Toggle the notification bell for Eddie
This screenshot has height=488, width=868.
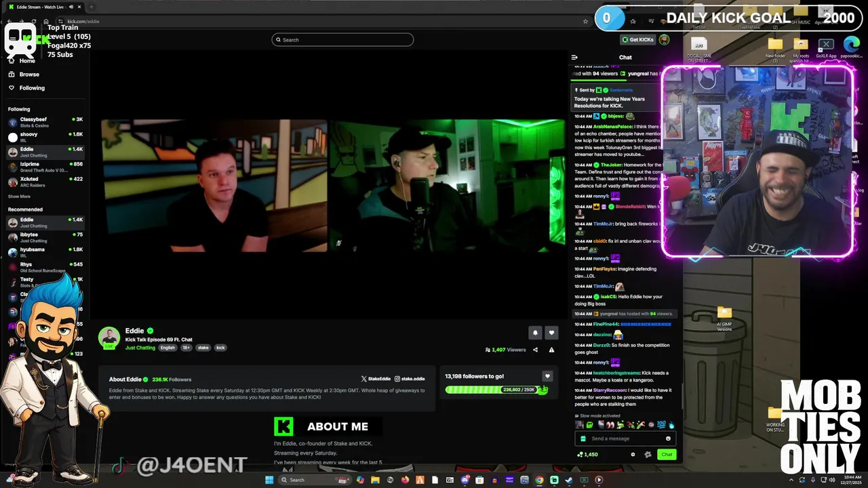(535, 333)
